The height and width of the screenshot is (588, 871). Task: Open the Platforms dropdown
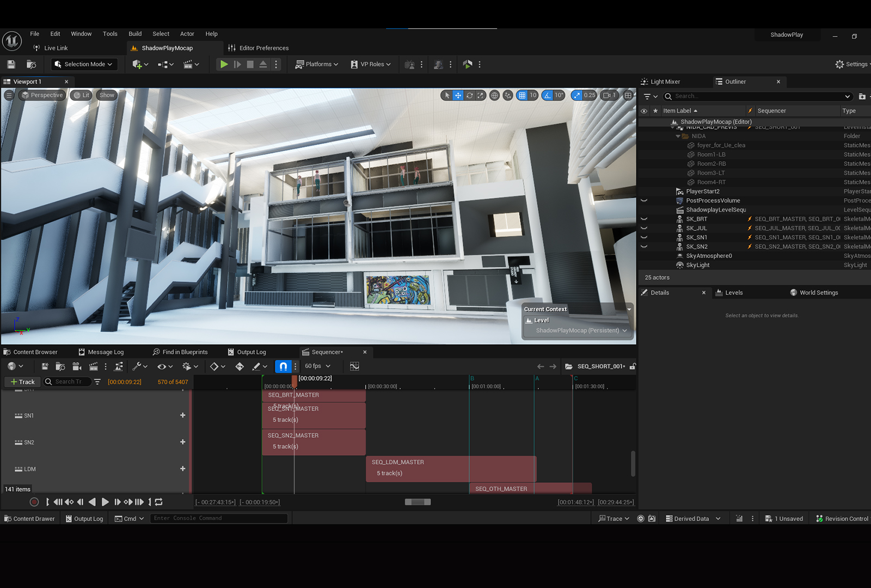316,64
